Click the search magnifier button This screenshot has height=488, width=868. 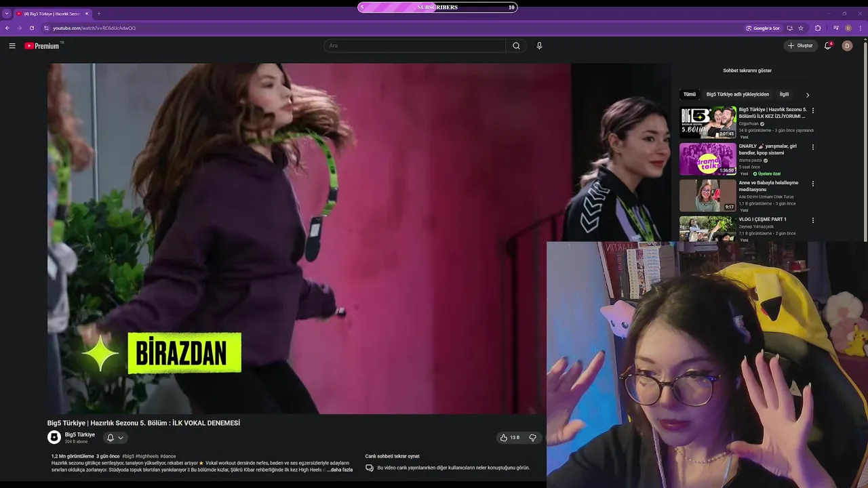516,45
